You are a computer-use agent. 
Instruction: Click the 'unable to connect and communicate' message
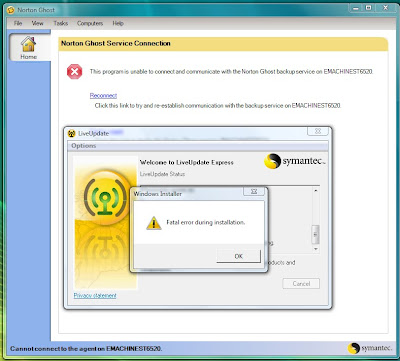tap(231, 71)
